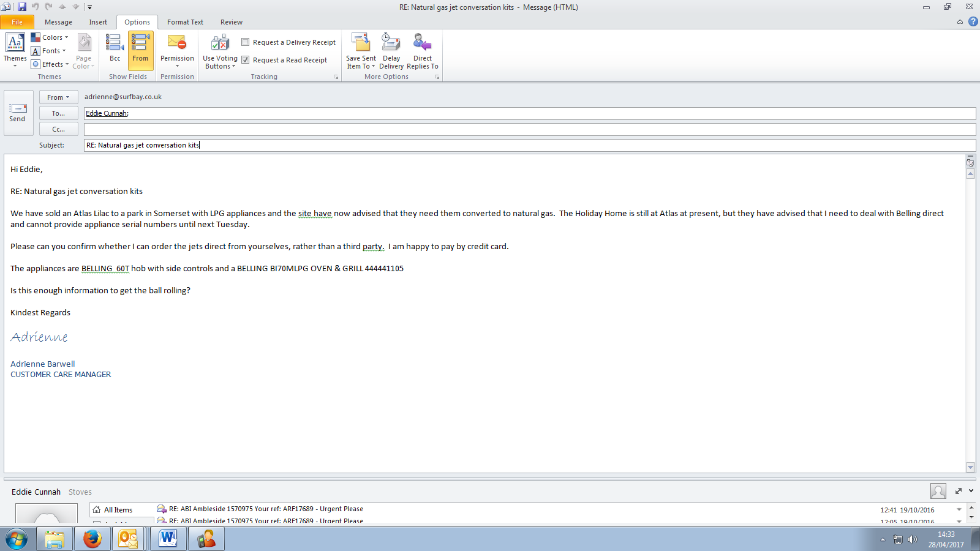Click the People Pane switch-size arrow icon

click(x=959, y=491)
